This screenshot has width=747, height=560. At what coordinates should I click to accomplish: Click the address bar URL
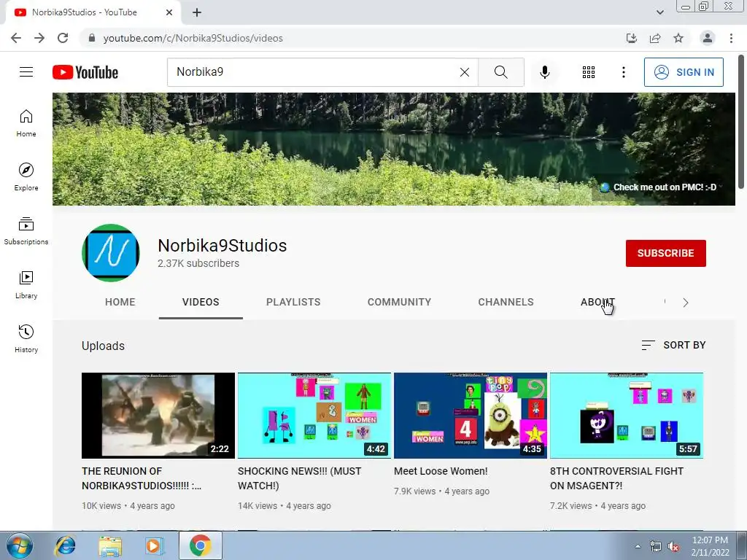(193, 38)
